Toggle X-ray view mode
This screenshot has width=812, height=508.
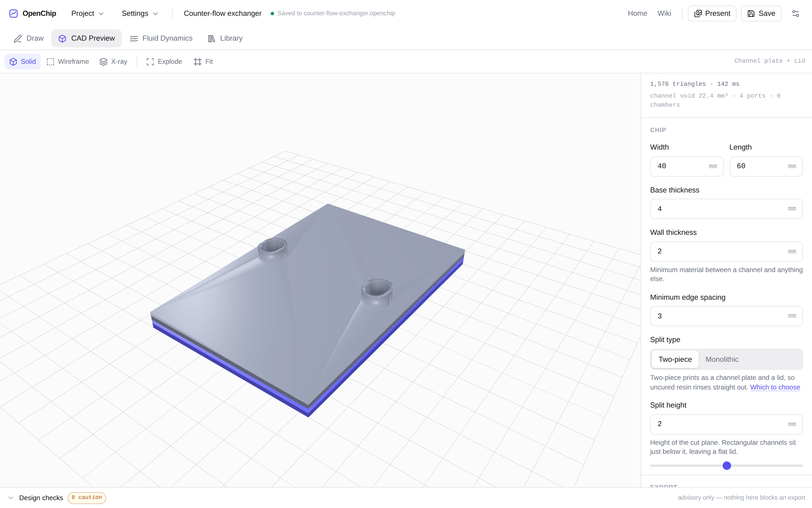pyautogui.click(x=113, y=62)
